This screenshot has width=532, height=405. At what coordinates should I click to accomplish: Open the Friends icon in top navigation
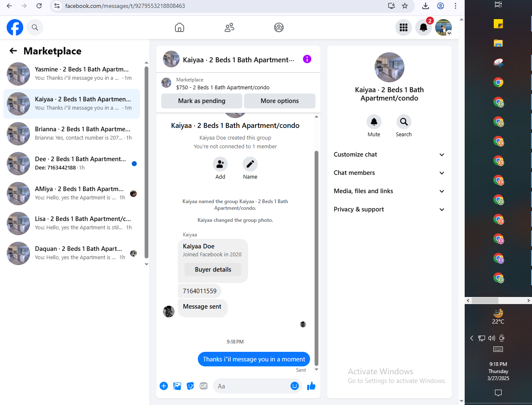(x=229, y=27)
